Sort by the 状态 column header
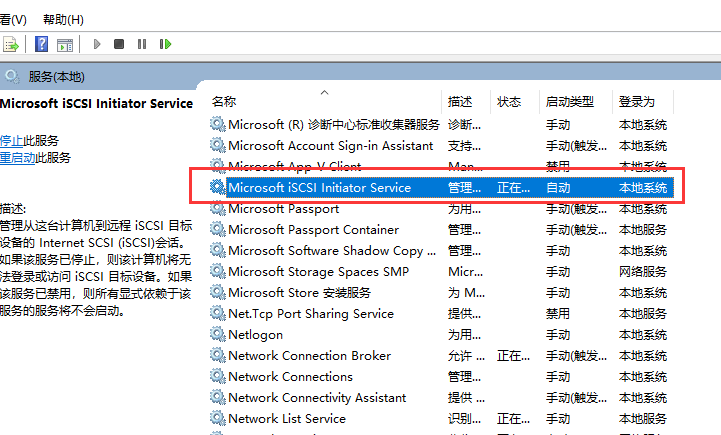Screen dimensions: 721x435 [509, 102]
